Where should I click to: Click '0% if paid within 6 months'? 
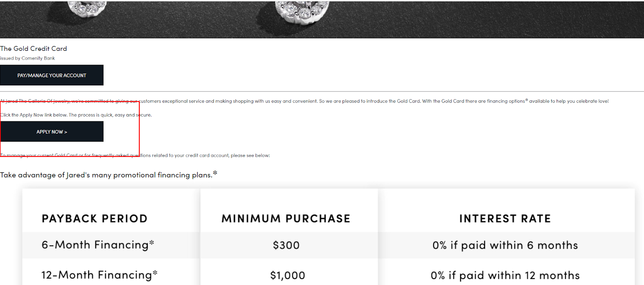[x=505, y=245]
